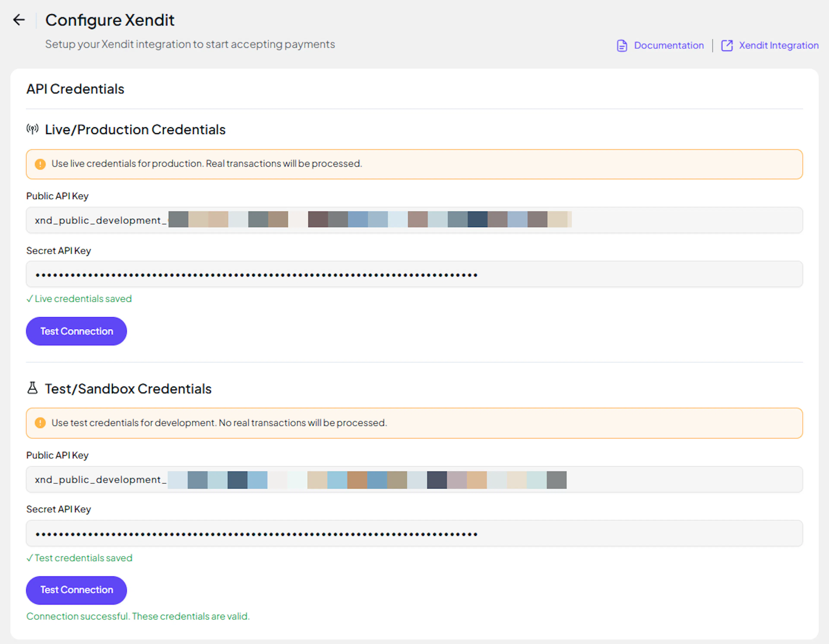Click the Documentation file icon
The height and width of the screenshot is (644, 829).
(622, 46)
